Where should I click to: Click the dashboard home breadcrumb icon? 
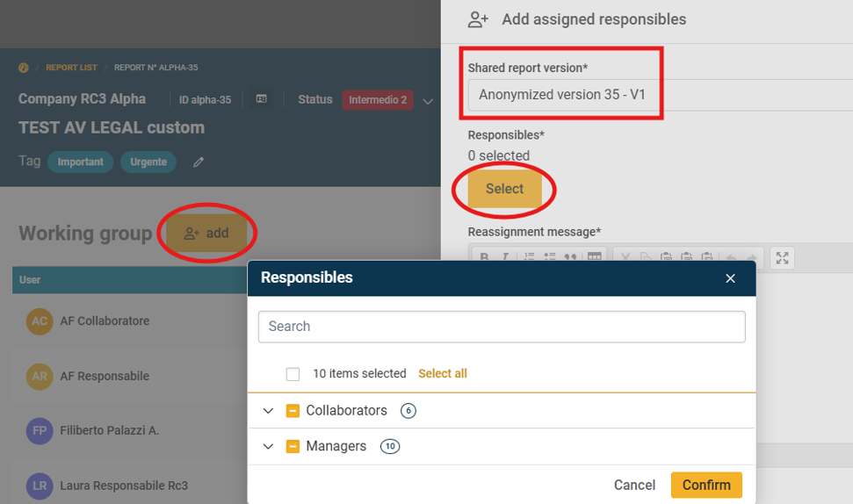24,68
